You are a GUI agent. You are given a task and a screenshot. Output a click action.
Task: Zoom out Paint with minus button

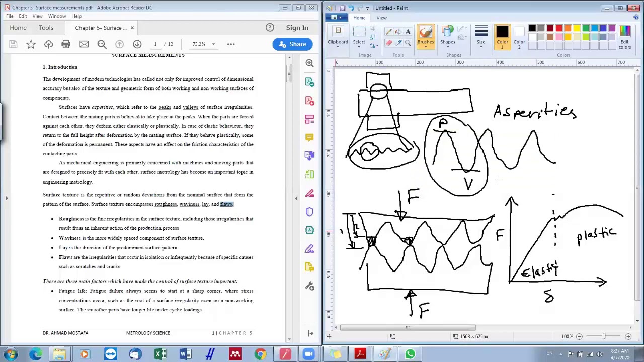579,336
